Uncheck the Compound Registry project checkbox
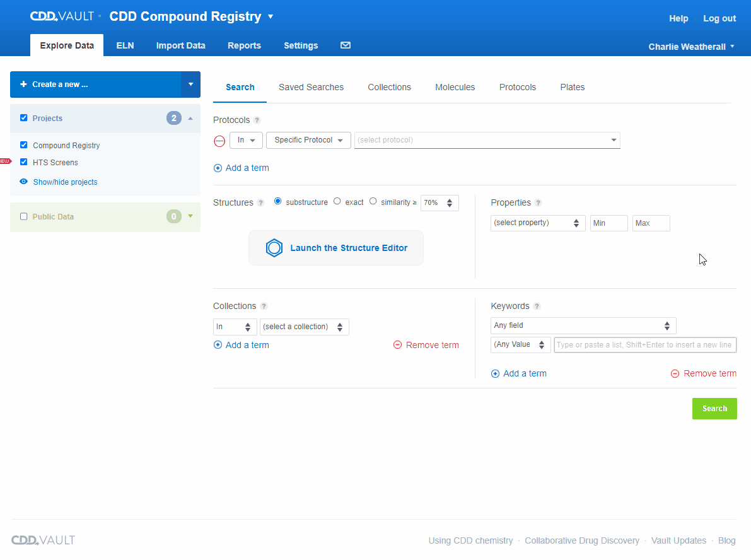 23,144
